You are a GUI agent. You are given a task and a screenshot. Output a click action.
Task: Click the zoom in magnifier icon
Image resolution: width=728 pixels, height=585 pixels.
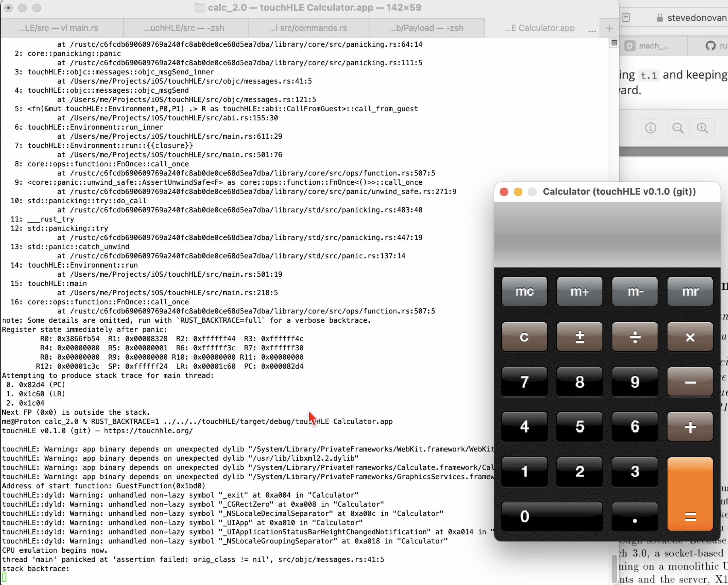[702, 128]
